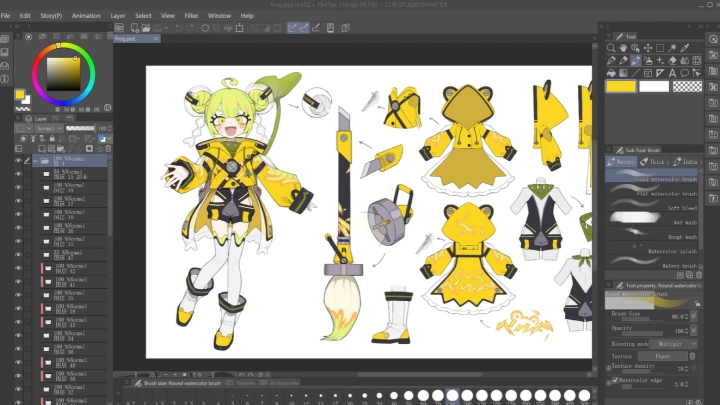Open the File menu
Image resolution: width=720 pixels, height=405 pixels.
pyautogui.click(x=6, y=16)
